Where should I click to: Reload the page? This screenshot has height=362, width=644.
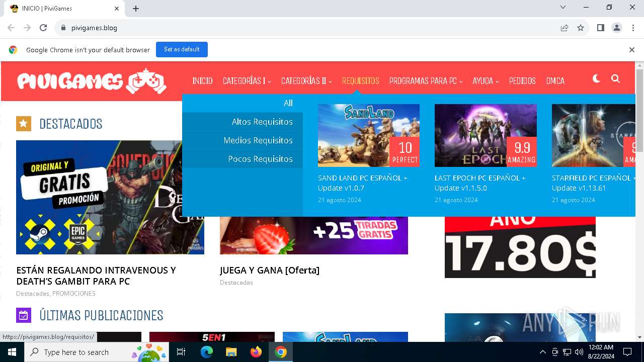tap(43, 28)
